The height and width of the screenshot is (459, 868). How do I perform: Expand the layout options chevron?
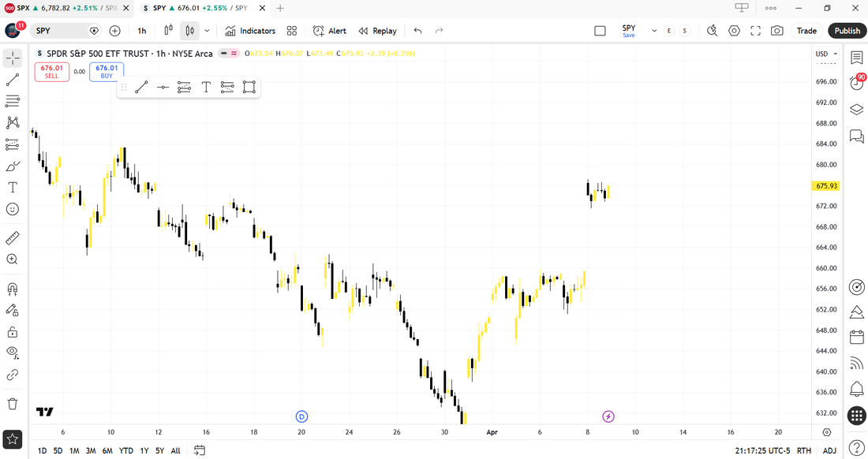[x=654, y=31]
